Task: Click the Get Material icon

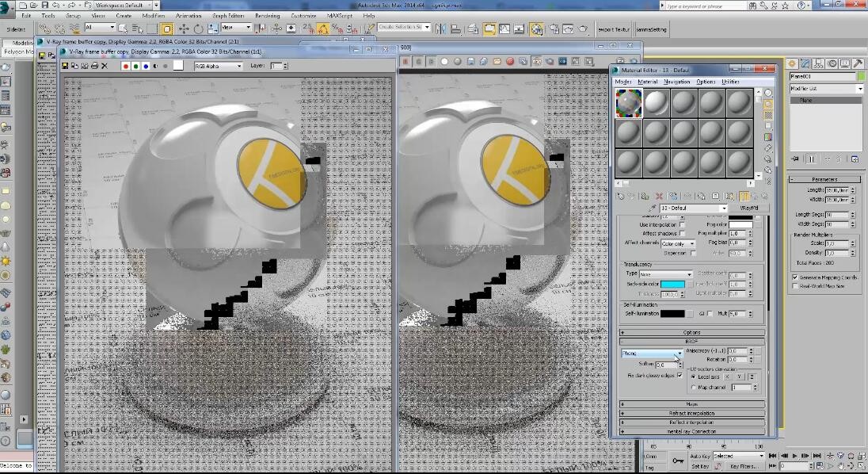Action: (620, 196)
